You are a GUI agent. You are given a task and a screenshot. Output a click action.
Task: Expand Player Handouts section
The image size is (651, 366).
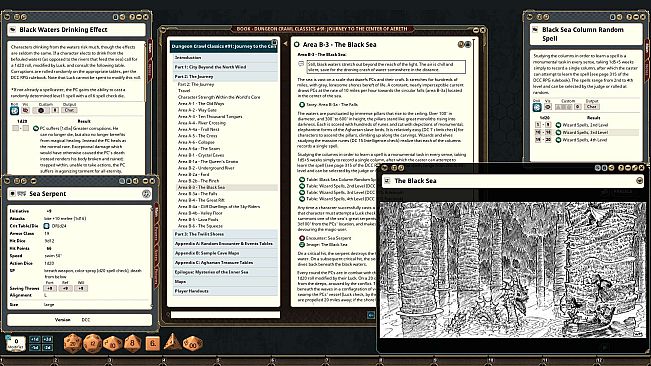[x=225, y=291]
